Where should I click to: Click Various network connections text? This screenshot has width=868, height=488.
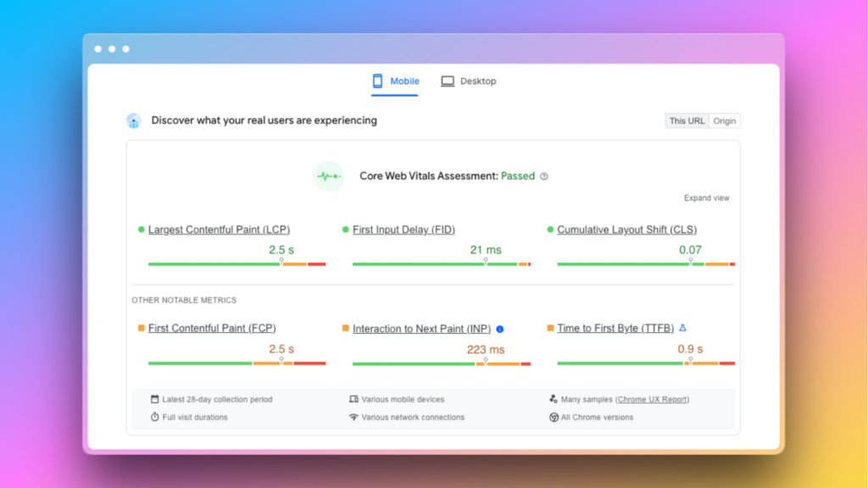point(413,417)
